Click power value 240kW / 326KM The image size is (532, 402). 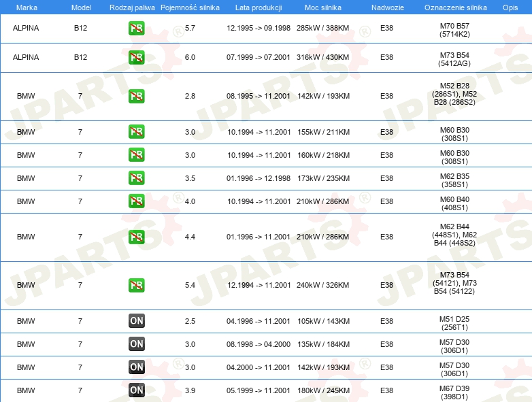322,285
